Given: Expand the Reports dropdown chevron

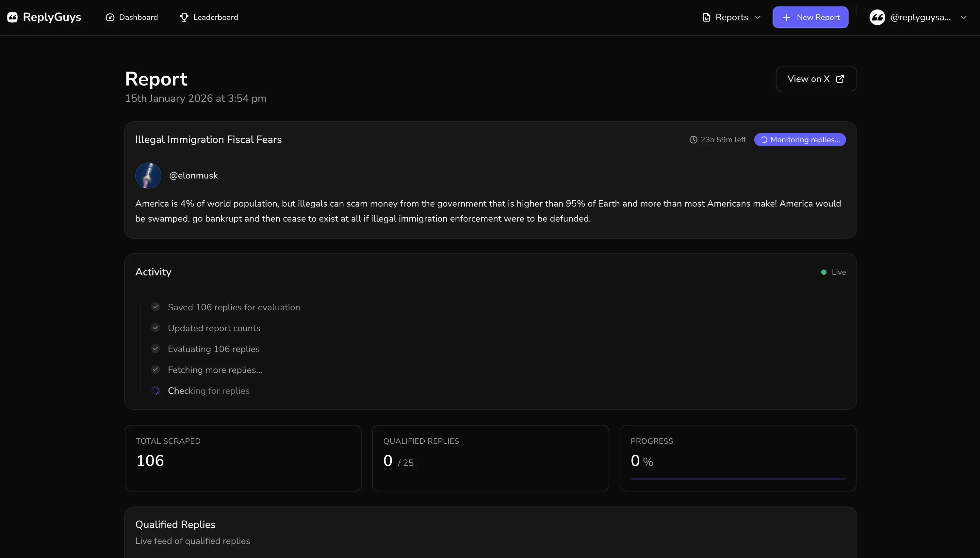Looking at the screenshot, I should click(758, 17).
